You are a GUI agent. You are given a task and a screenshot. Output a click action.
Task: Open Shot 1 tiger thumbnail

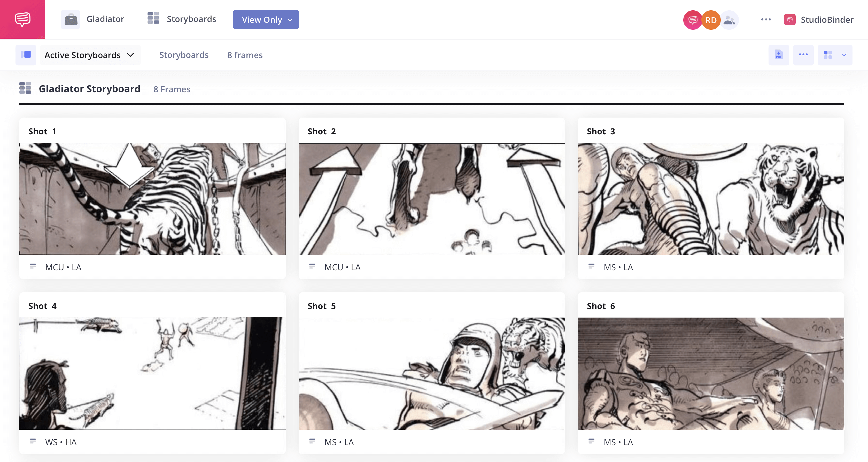[152, 199]
